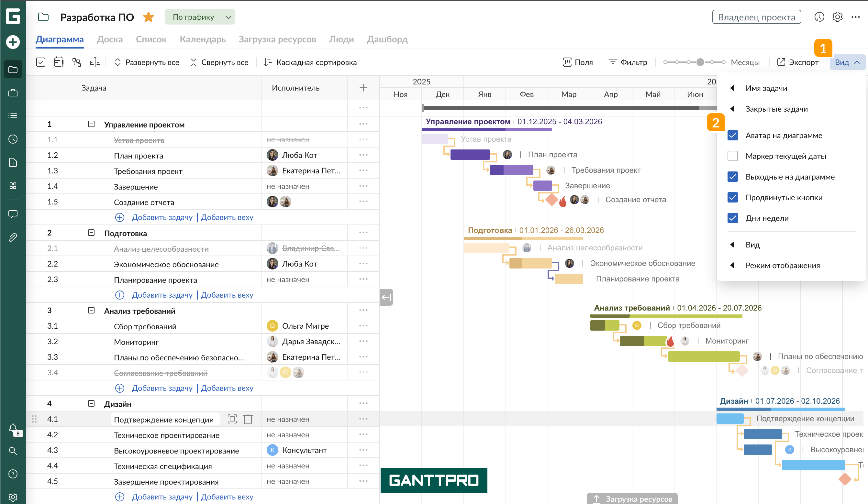Open notifications bell with badge 8
The width and height of the screenshot is (868, 504).
pyautogui.click(x=13, y=428)
